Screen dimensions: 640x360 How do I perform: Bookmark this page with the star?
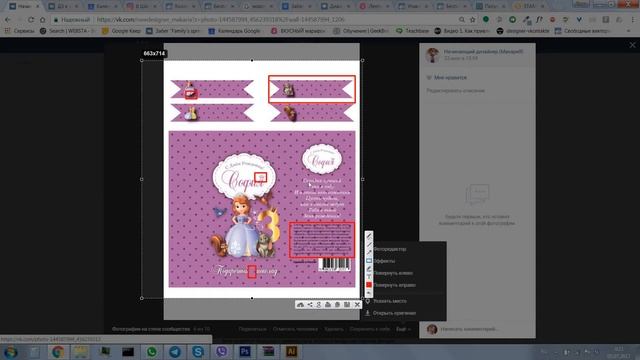(473, 20)
